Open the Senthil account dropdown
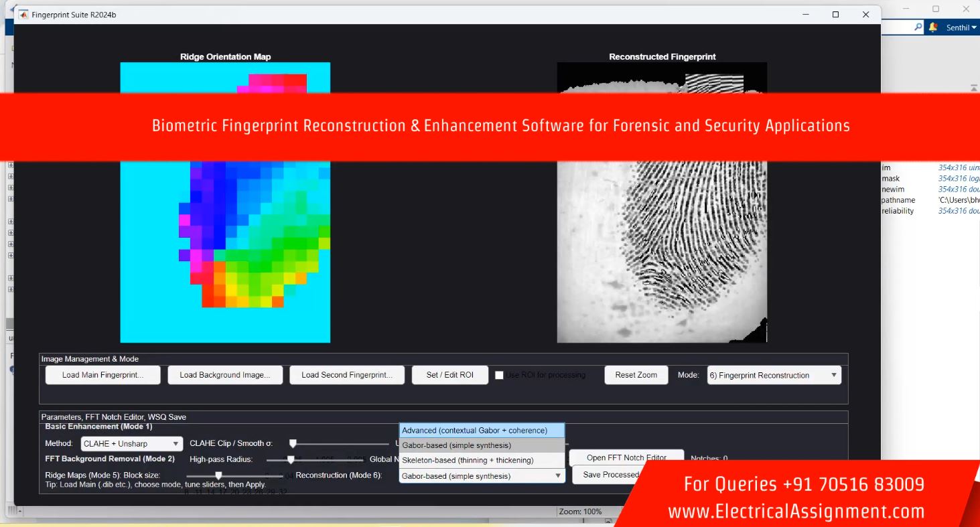 coord(961,27)
